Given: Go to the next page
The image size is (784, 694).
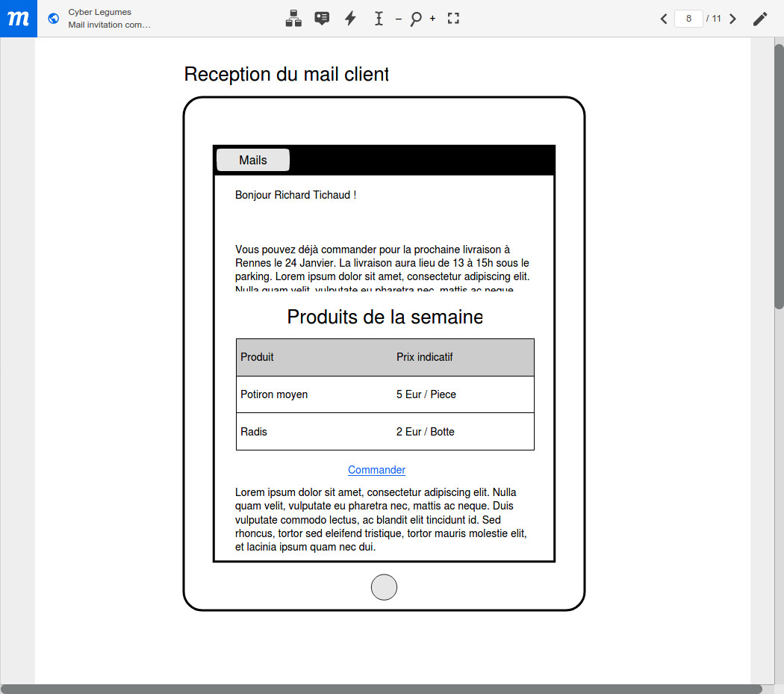Looking at the screenshot, I should [732, 19].
